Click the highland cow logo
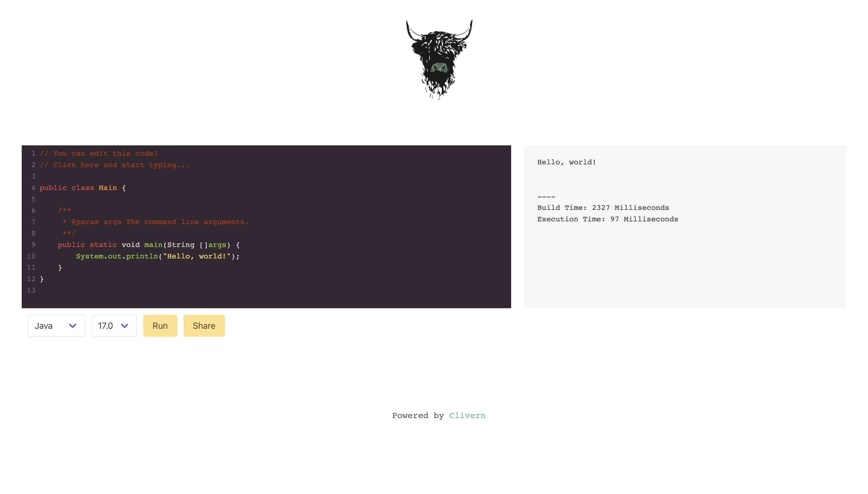 click(439, 59)
